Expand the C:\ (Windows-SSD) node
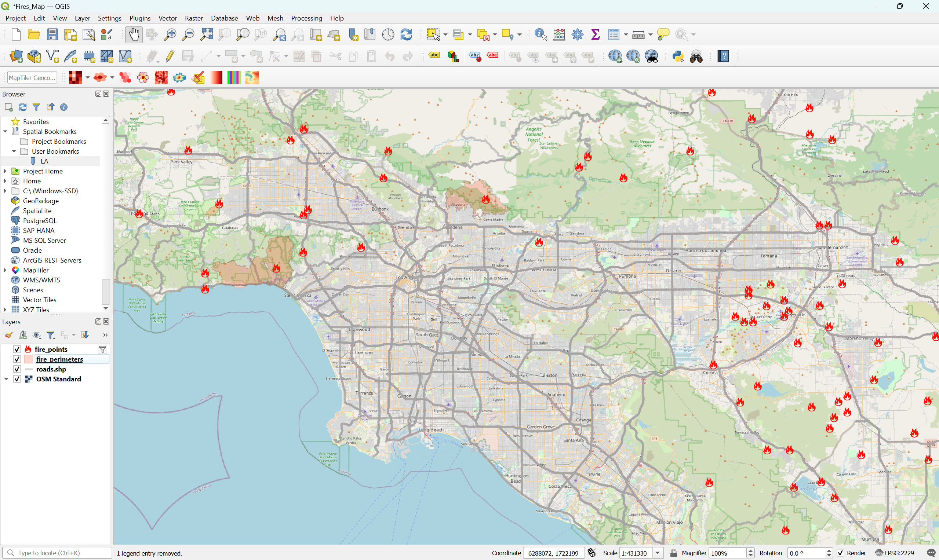Viewport: 939px width, 560px height. tap(5, 191)
